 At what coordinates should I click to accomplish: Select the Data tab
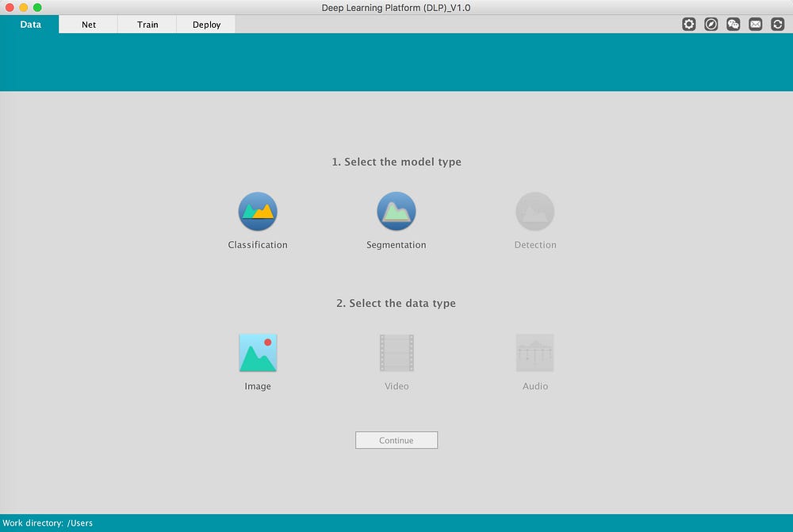30,25
